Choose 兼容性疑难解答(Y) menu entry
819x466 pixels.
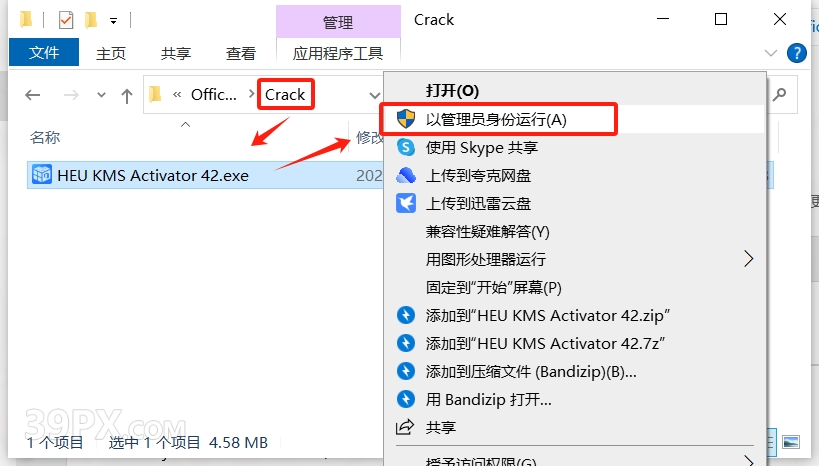pyautogui.click(x=487, y=231)
